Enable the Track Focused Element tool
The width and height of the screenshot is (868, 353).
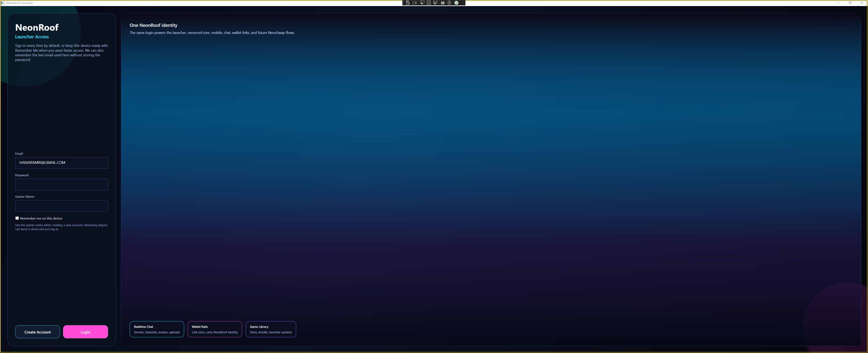point(435,3)
